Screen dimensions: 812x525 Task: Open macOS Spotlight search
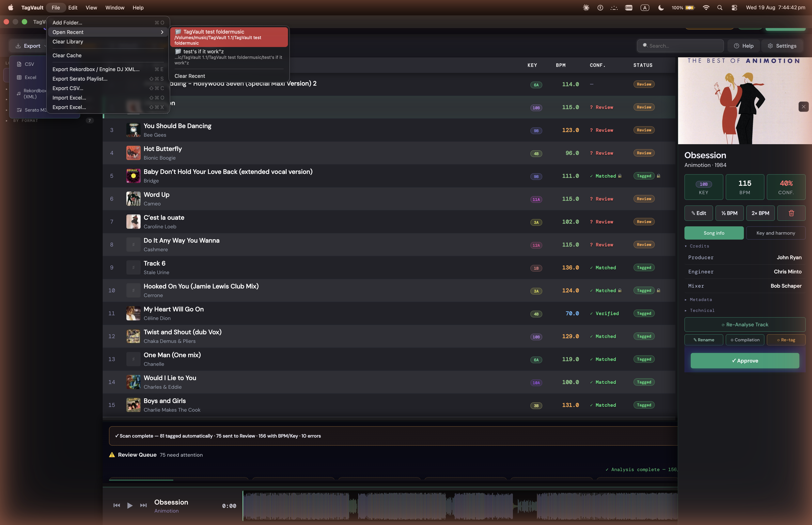tap(720, 8)
